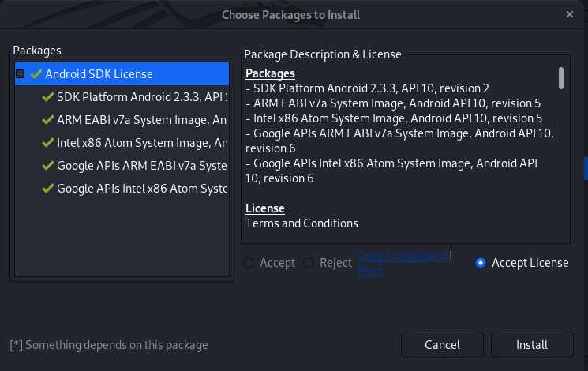Click the Google APIs Intel x86 Atom description line

(391, 171)
